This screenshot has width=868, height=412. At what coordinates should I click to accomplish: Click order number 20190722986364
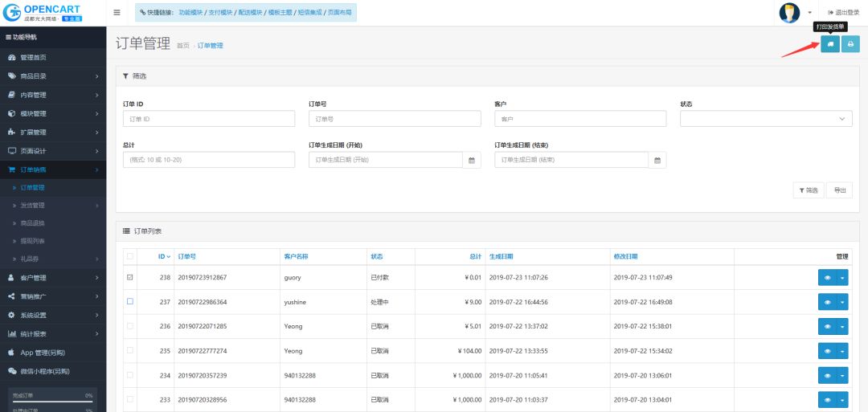pos(202,302)
